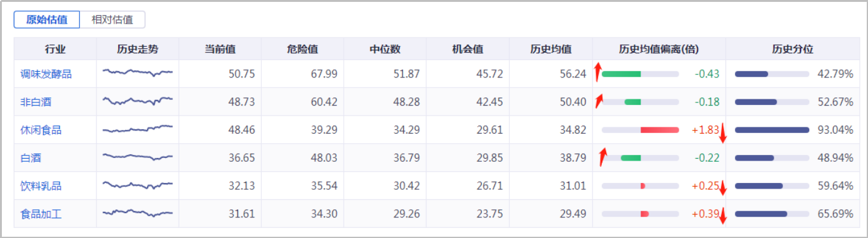Select the 原始估值 tab

47,19
